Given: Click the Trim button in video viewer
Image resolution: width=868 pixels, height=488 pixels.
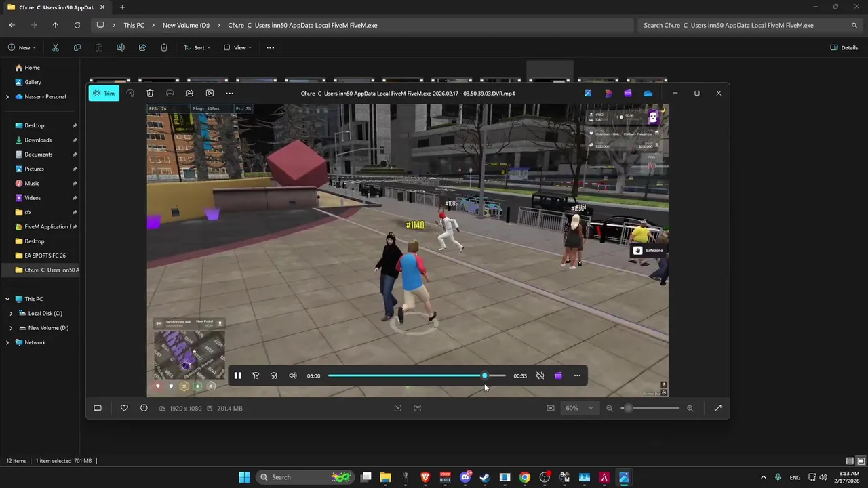Looking at the screenshot, I should [x=104, y=93].
